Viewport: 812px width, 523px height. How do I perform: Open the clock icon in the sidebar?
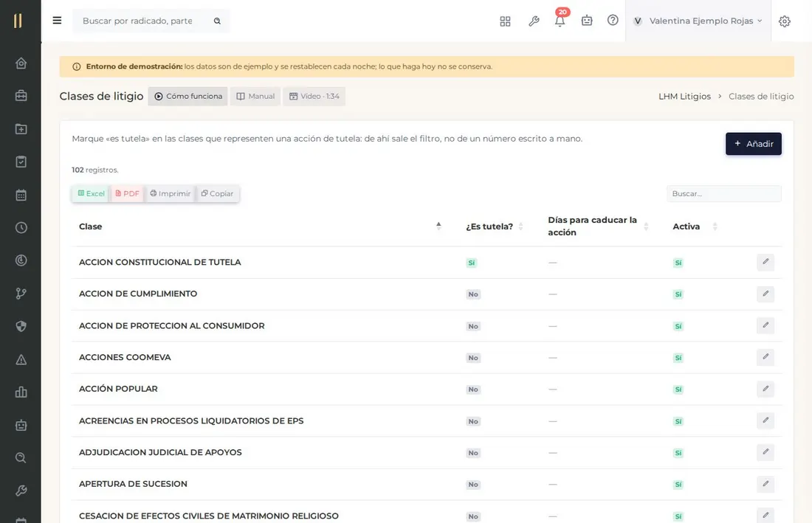(x=21, y=228)
